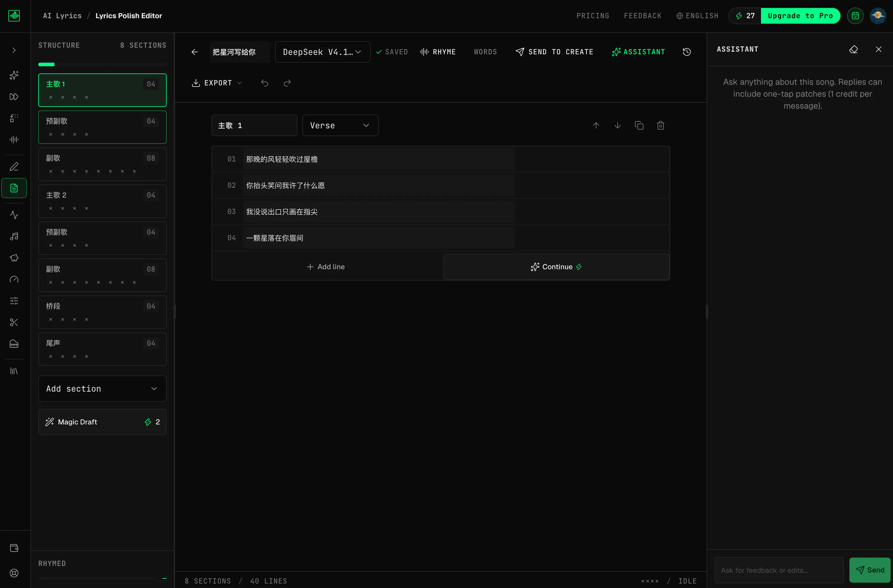This screenshot has height=588, width=893.
Task: Select the 主歌 1 section card
Action: coord(102,90)
